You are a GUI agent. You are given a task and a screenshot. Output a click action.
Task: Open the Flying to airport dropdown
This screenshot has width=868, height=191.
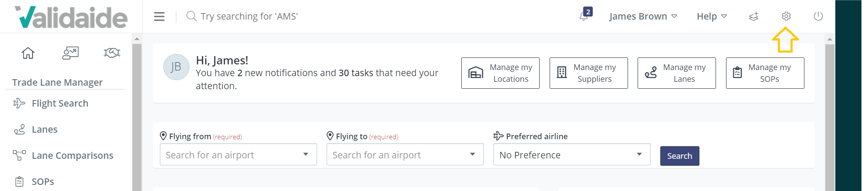[405, 155]
